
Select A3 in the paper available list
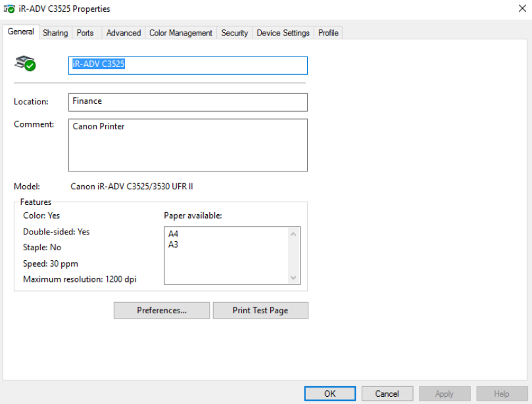pyautogui.click(x=173, y=244)
